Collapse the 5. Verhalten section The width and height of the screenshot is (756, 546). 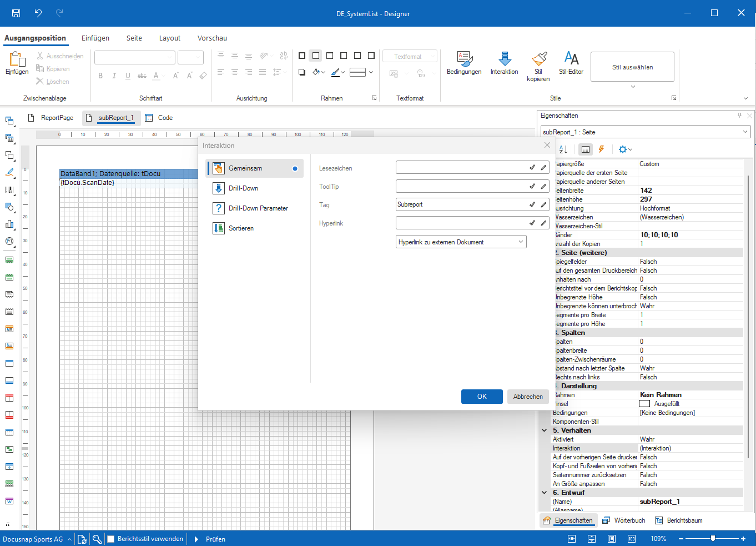(545, 430)
